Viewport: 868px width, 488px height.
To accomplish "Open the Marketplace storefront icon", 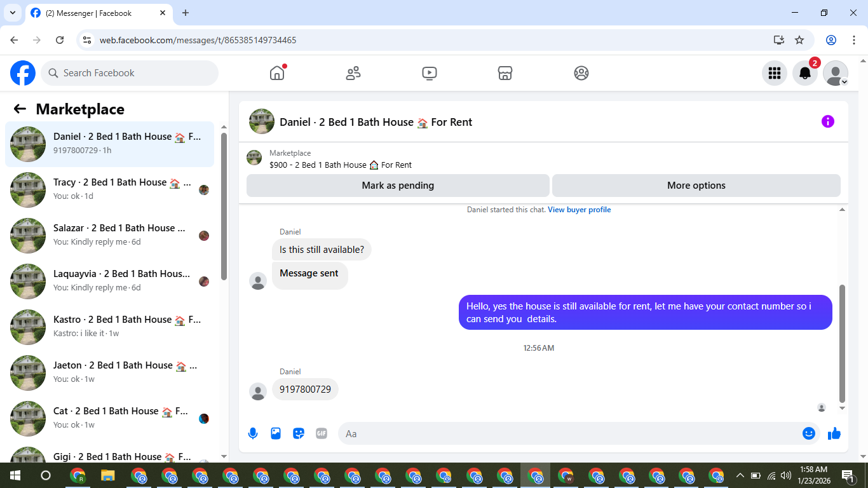I will (x=505, y=73).
